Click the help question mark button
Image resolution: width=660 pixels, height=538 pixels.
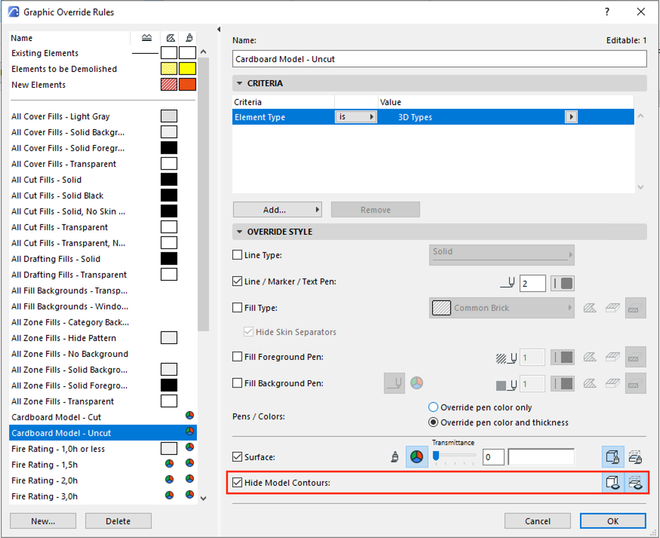pyautogui.click(x=607, y=12)
